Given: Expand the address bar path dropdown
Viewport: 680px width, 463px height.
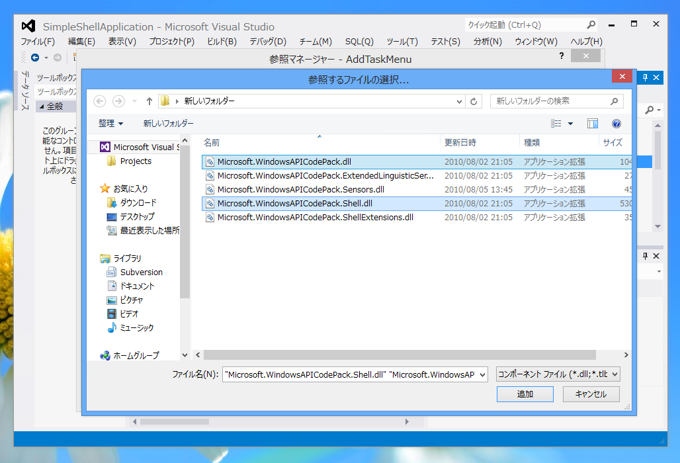Looking at the screenshot, I should (x=459, y=101).
